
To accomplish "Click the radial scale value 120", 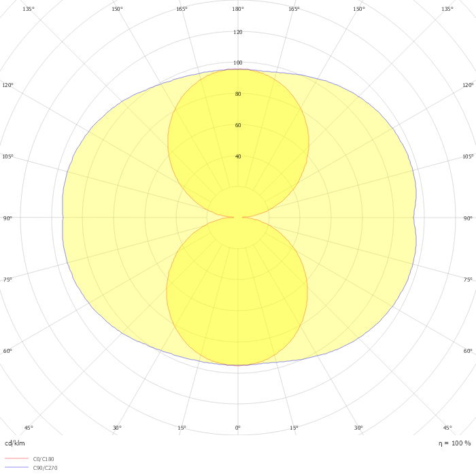I will coord(238,32).
